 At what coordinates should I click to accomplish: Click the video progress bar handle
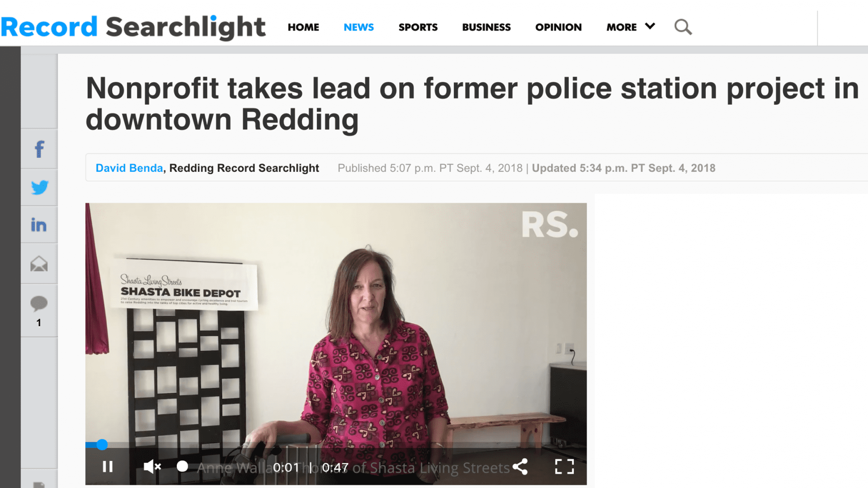[x=102, y=445]
